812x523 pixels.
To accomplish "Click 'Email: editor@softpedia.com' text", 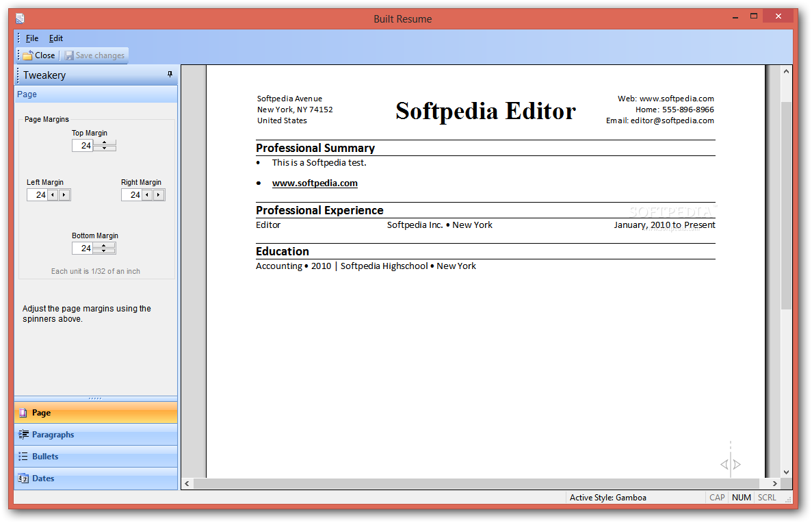I will (x=659, y=120).
